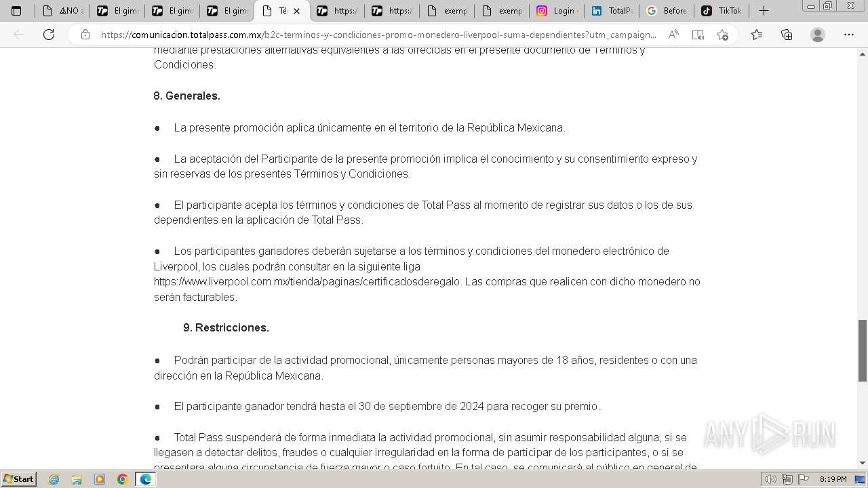
Task: Open network icon in system tray
Action: coord(787,479)
